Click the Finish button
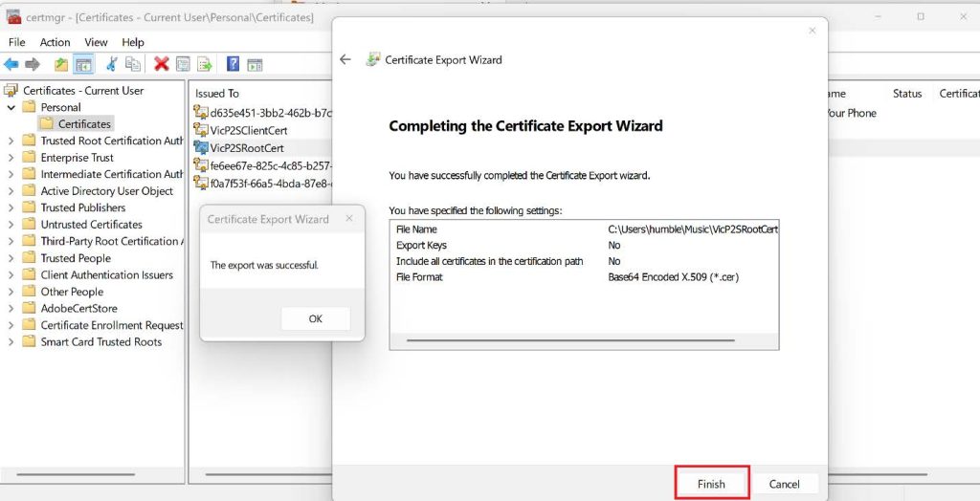Screen dimensions: 980x501 [x=711, y=484]
